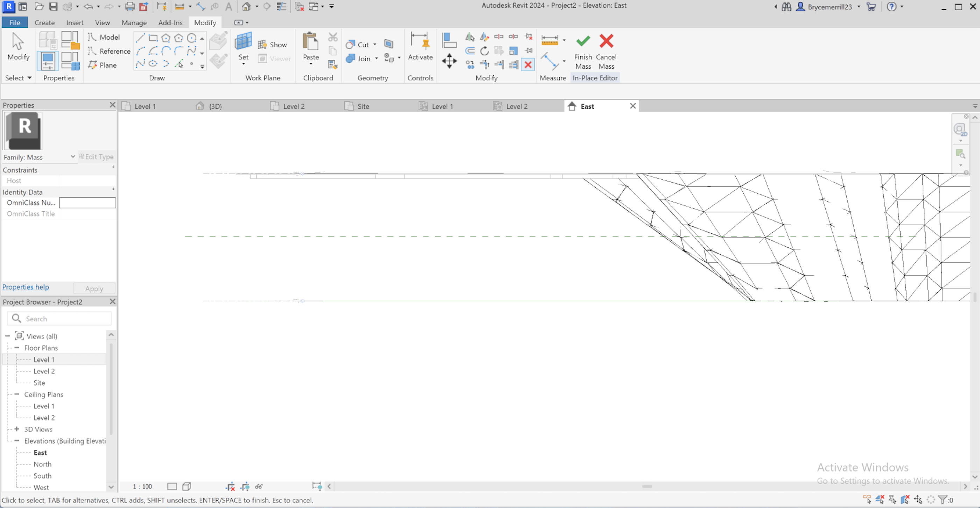Open the Manage ribbon tab
Screen dimensions: 980x508
(134, 22)
